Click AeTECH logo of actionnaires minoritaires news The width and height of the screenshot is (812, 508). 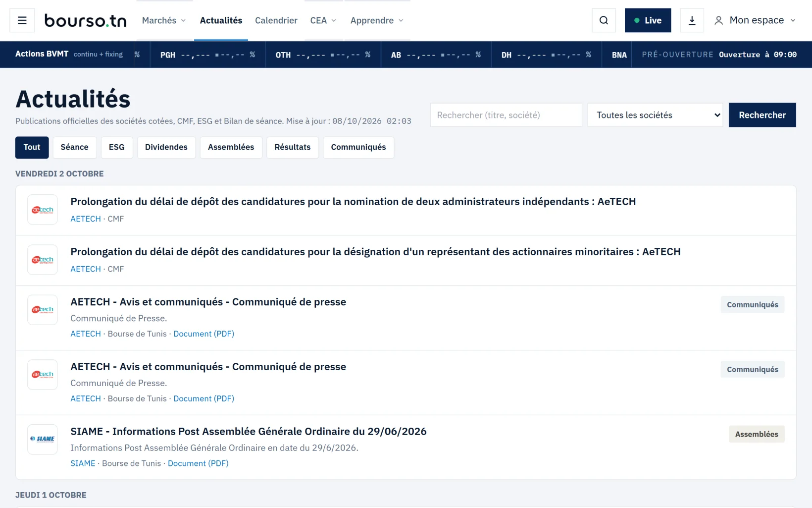coord(43,260)
